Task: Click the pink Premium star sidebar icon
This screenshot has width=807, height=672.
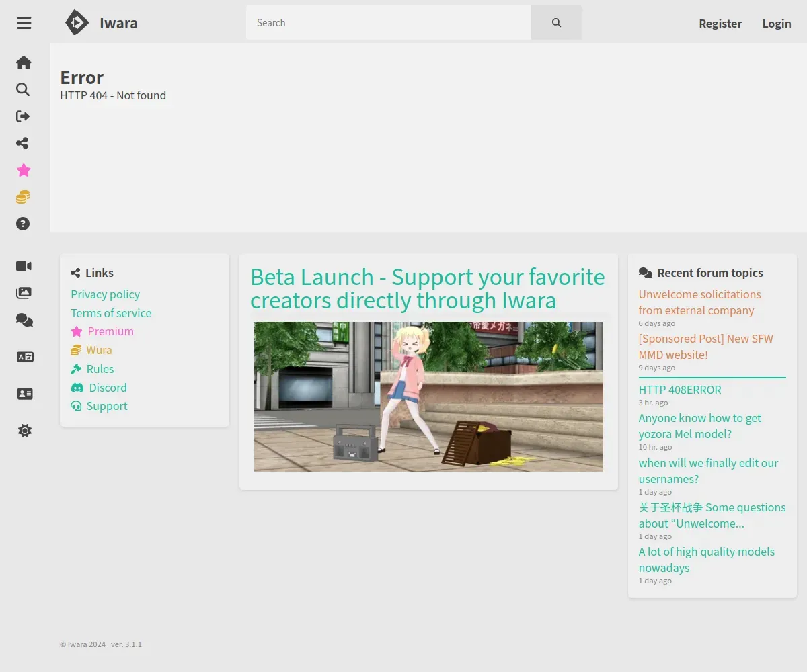Action: pos(24,170)
